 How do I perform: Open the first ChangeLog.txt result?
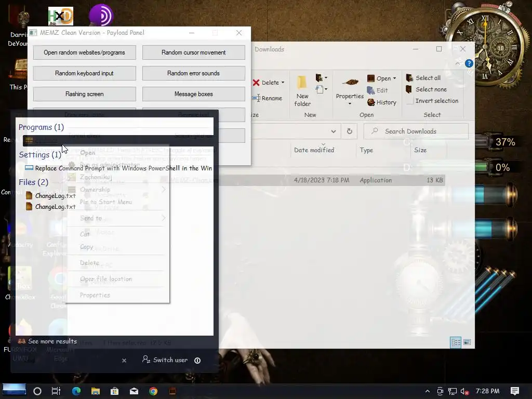(51, 196)
